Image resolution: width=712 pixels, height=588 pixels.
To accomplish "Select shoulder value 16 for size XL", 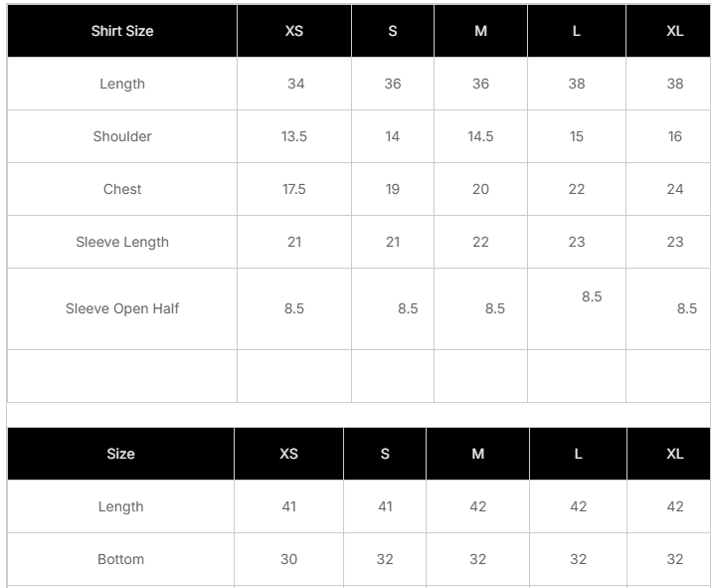I will (675, 136).
